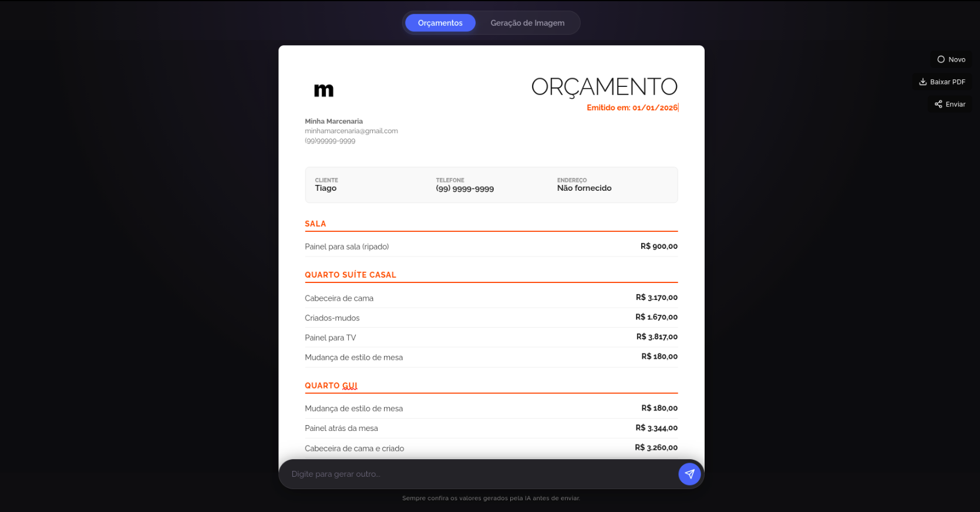The image size is (980, 512).
Task: Click the client phone number field
Action: pyautogui.click(x=464, y=188)
